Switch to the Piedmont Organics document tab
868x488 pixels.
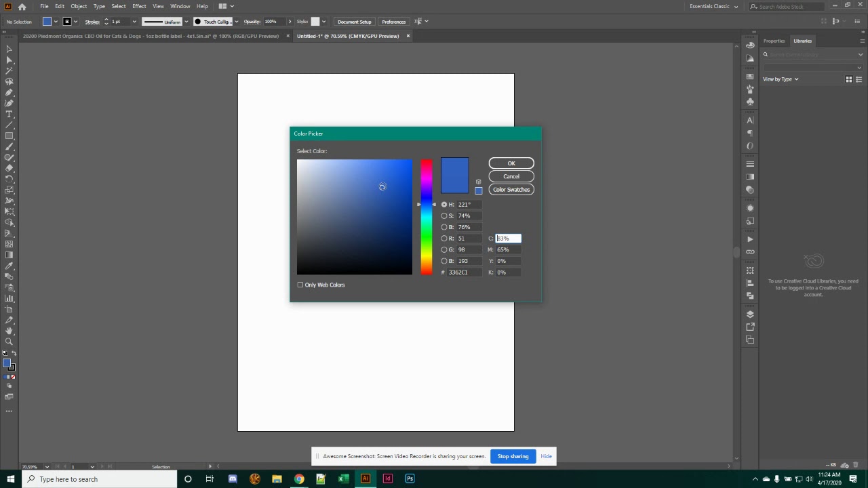tap(151, 36)
